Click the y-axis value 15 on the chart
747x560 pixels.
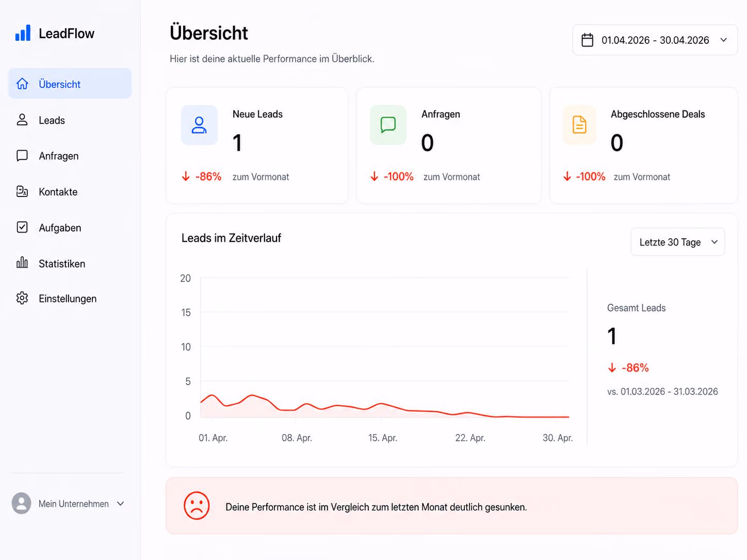coord(186,312)
